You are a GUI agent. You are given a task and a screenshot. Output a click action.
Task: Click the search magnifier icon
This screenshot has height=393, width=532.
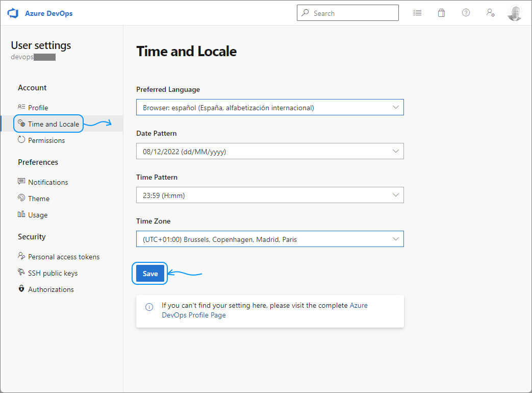[x=306, y=13]
